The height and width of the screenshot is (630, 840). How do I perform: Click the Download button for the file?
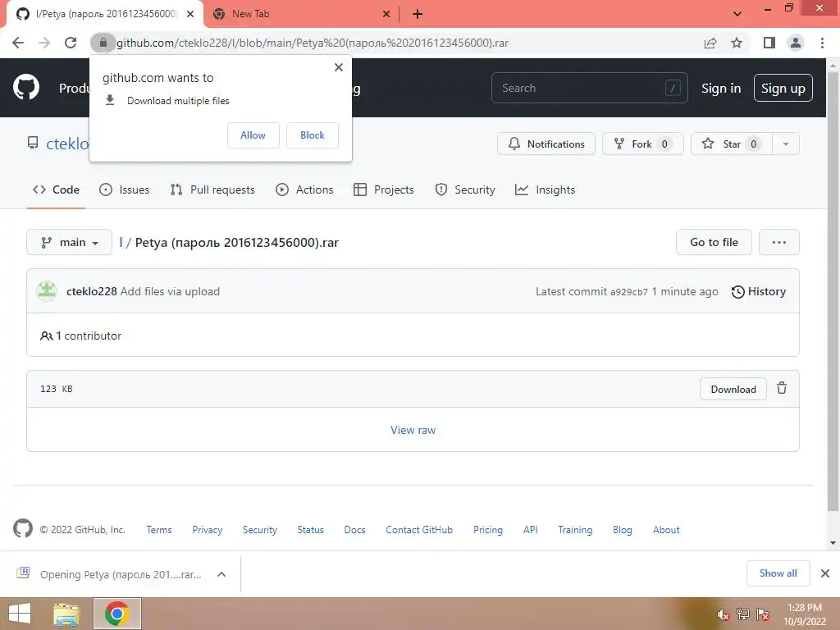733,389
